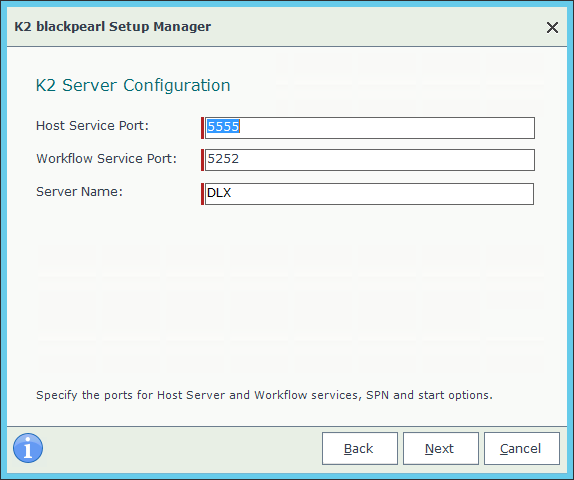This screenshot has width=574, height=480.
Task: Focus the Host Service Port input field
Action: pyautogui.click(x=370, y=128)
